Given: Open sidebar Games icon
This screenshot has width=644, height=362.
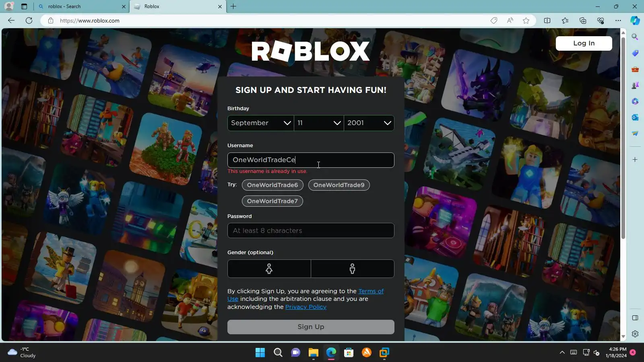Looking at the screenshot, I should pos(635,85).
